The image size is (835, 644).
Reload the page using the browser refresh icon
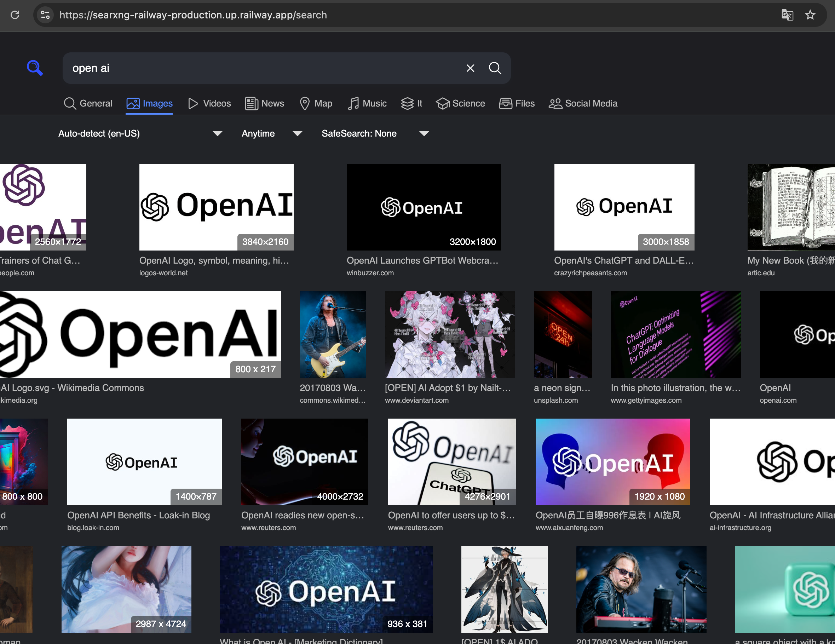[x=15, y=15]
